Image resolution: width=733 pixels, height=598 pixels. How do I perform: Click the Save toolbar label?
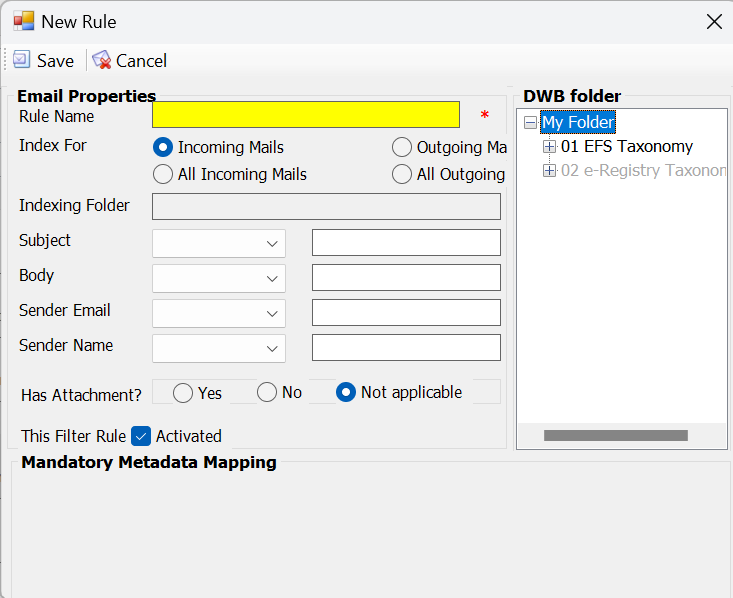click(x=55, y=61)
